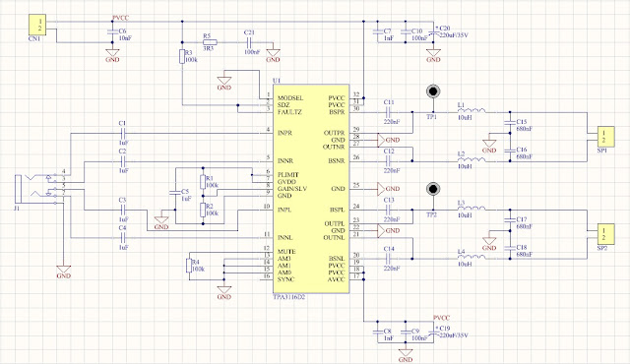Select the C21 capacitor symbol
Viewport: 630px width, 364px height.
249,42
